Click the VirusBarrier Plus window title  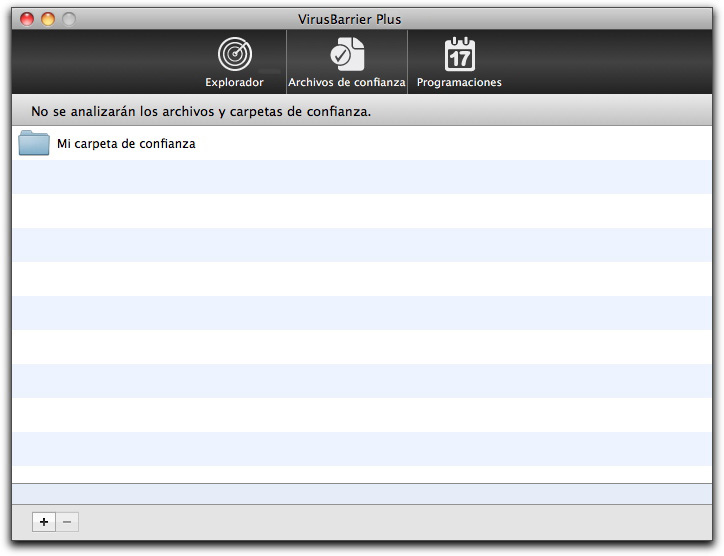coord(350,19)
